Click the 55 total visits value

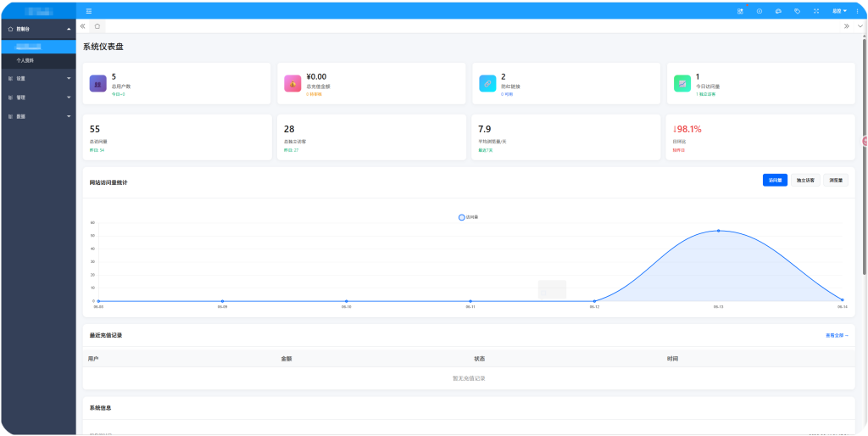(x=95, y=129)
